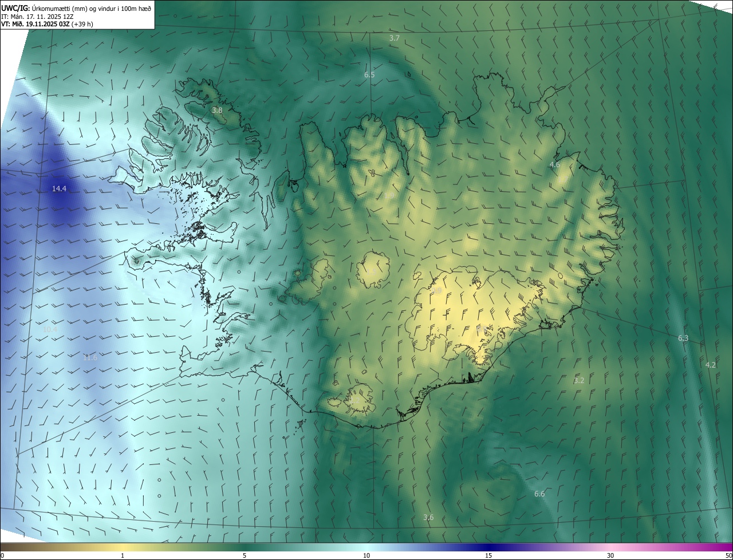
Task: Click the 4.2 value label
Action: coord(711,365)
